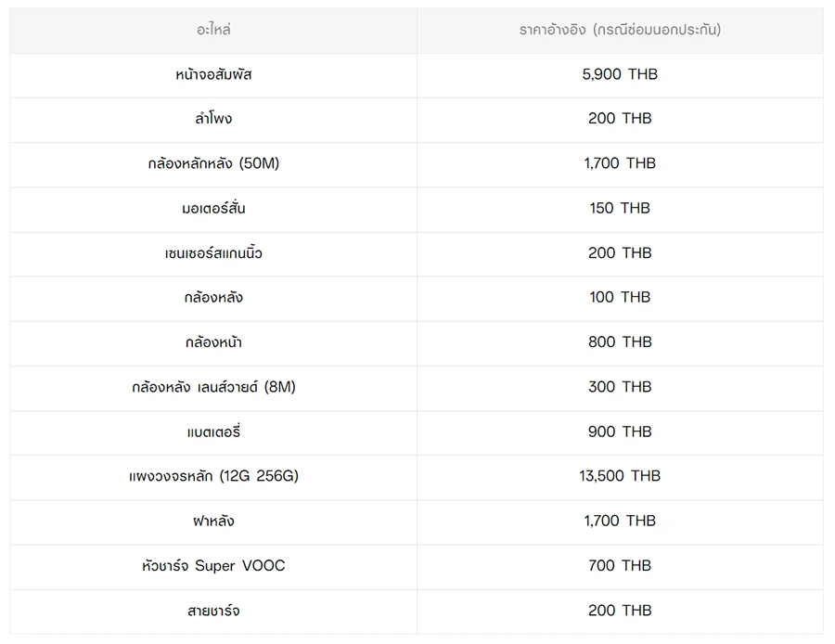The image size is (835, 644).
Task: Click the 900 THB battery price
Action: (x=620, y=431)
